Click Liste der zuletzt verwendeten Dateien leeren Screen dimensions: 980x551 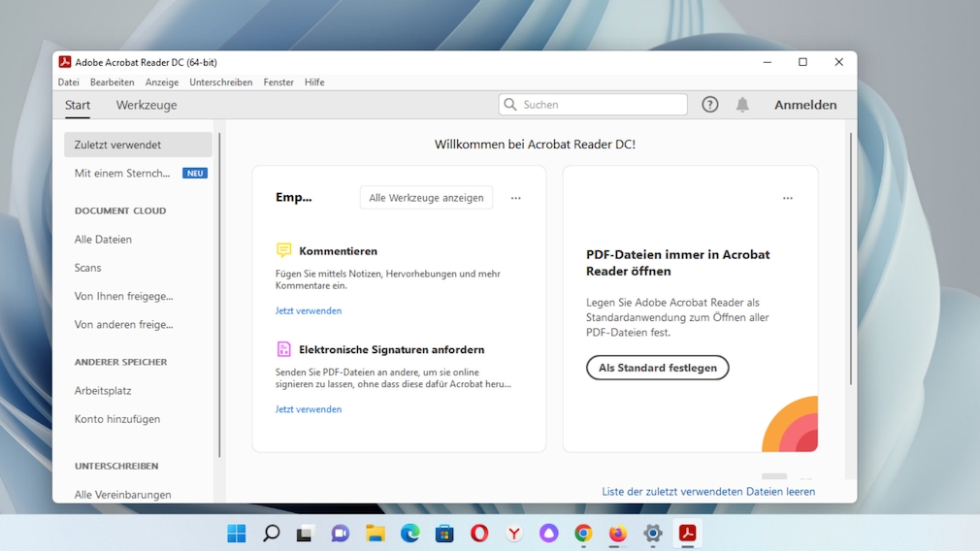click(708, 492)
